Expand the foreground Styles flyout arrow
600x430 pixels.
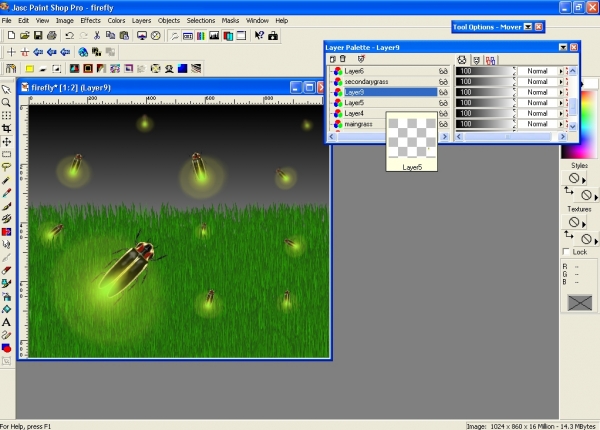coord(584,179)
